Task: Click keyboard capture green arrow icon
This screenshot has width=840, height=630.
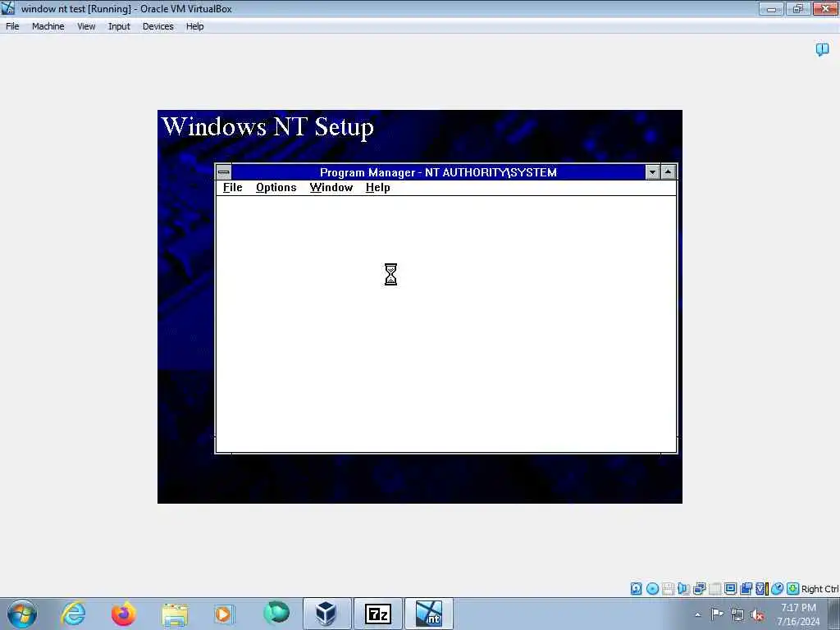Action: coord(793,589)
